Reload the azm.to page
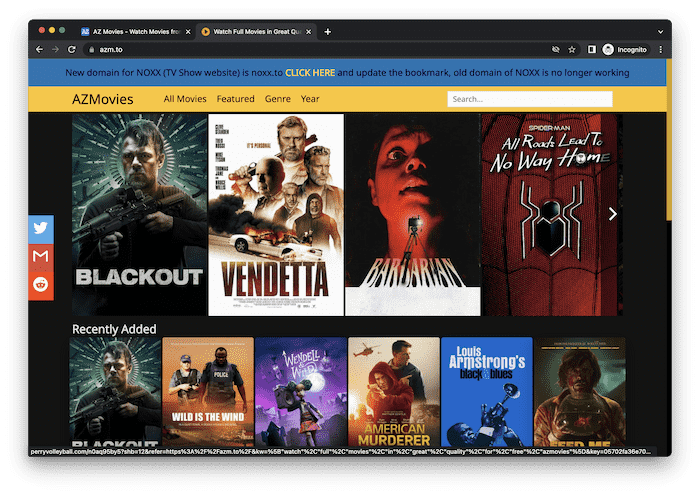 (x=71, y=50)
